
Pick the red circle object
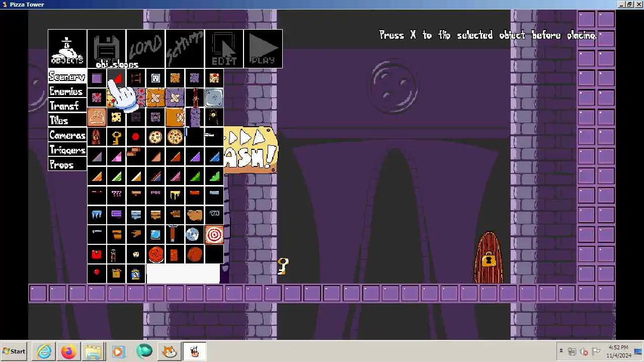click(136, 137)
